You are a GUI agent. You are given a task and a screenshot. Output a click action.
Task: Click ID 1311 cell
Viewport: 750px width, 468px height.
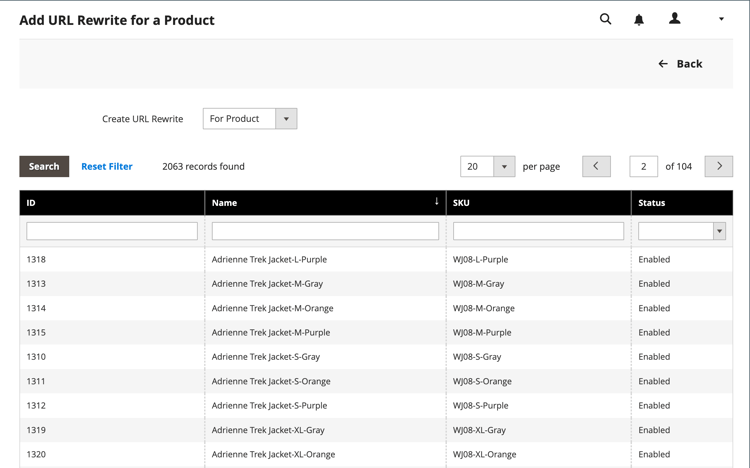click(112, 381)
